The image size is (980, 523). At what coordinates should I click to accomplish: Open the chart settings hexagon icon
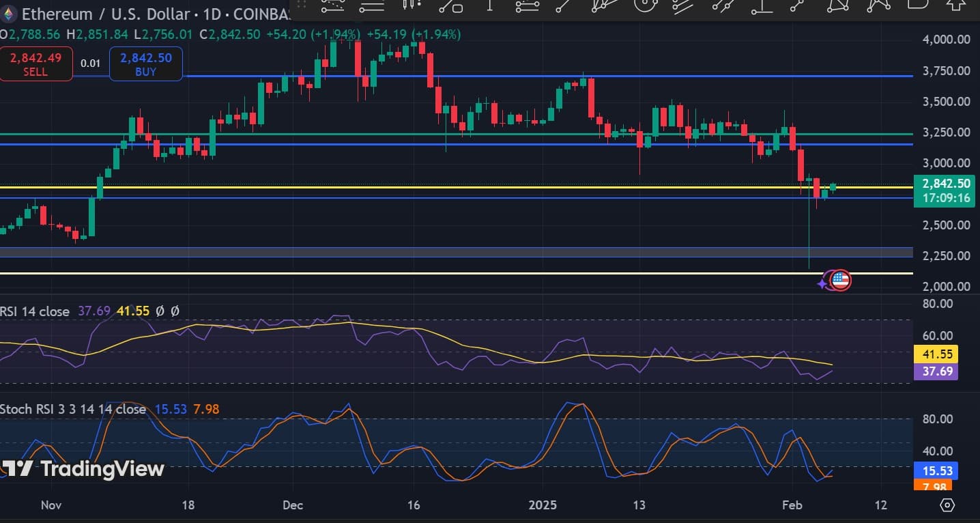[x=947, y=505]
